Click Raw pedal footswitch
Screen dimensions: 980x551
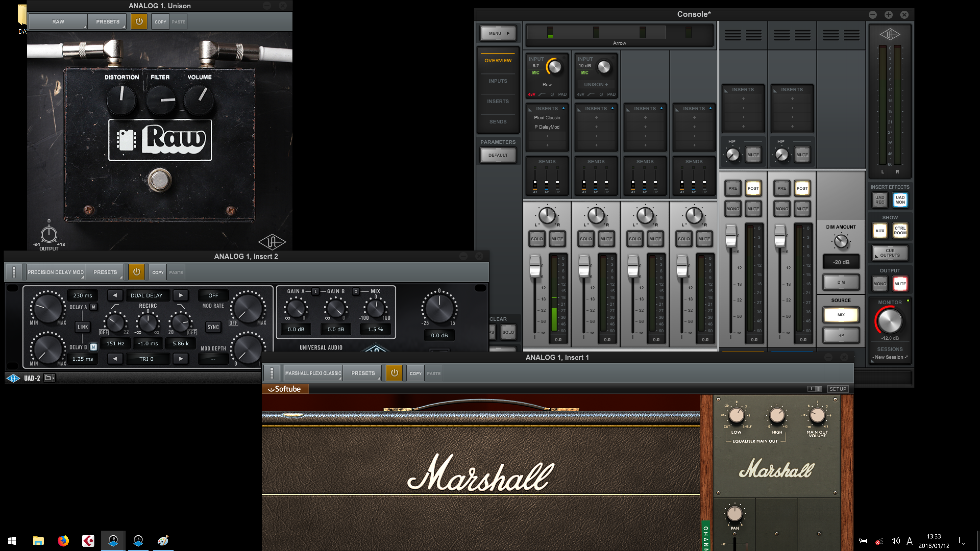point(160,180)
